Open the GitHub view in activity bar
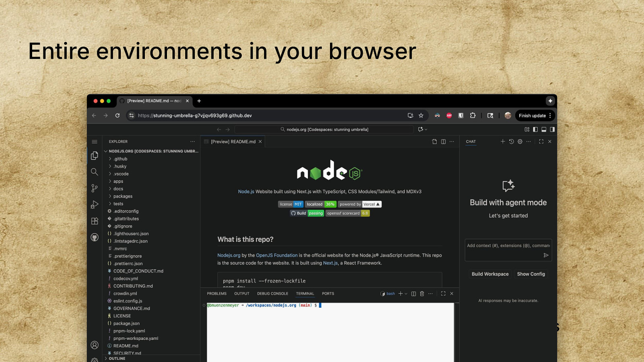Image resolution: width=644 pixels, height=362 pixels. pyautogui.click(x=95, y=237)
